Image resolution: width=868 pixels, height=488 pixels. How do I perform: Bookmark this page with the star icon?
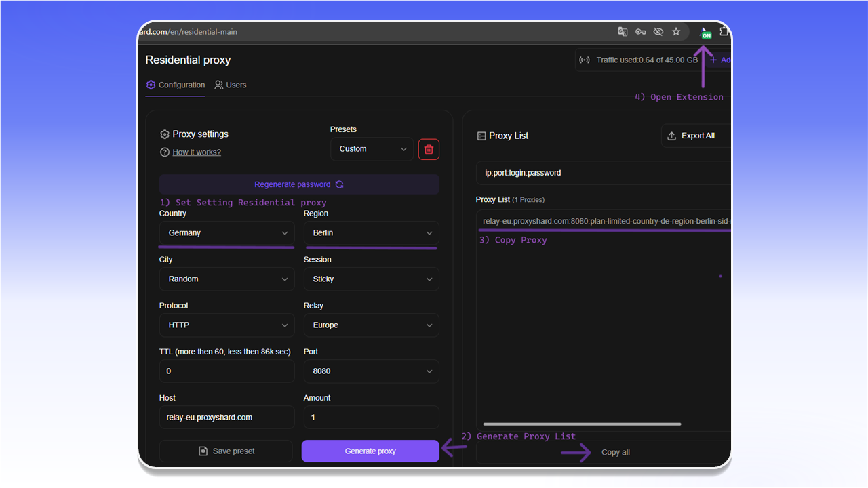click(676, 32)
